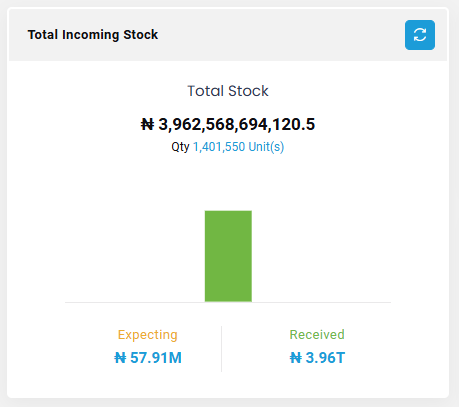Viewport: 459px width, 407px height.
Task: Click the top edge of the green bar
Action: click(228, 211)
